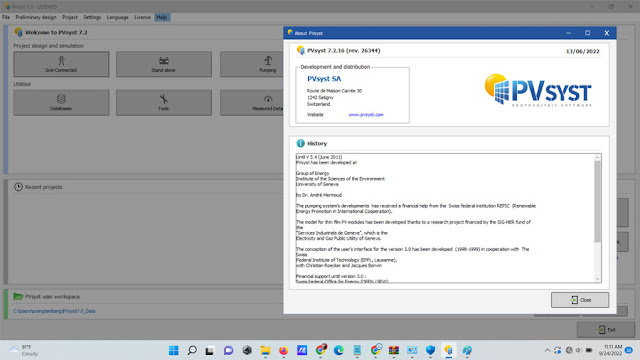Launch Microsoft Edge from the taskbar

(x=338, y=350)
